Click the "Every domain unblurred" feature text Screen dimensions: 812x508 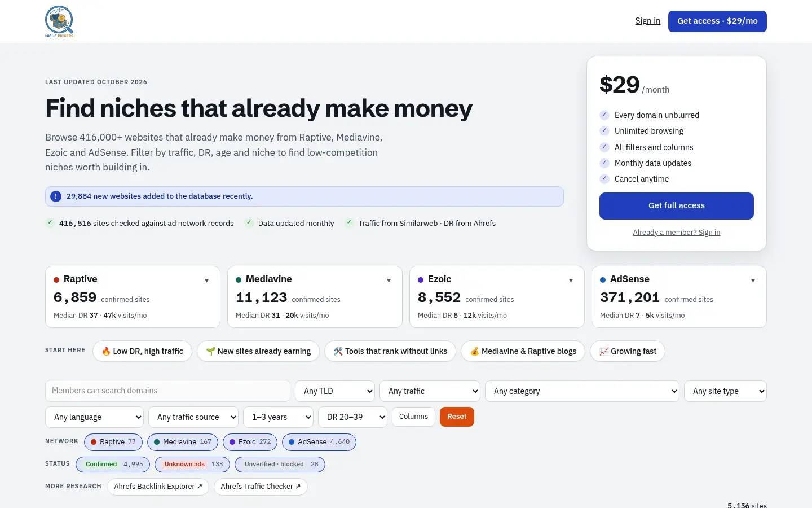point(657,115)
